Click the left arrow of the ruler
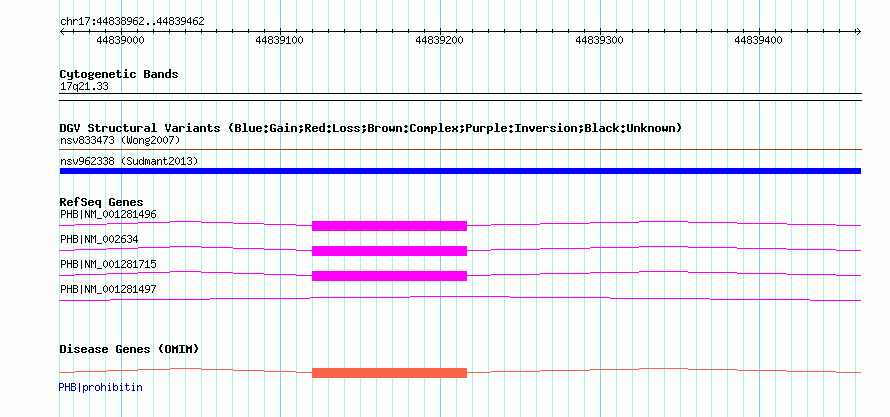 coord(62,32)
